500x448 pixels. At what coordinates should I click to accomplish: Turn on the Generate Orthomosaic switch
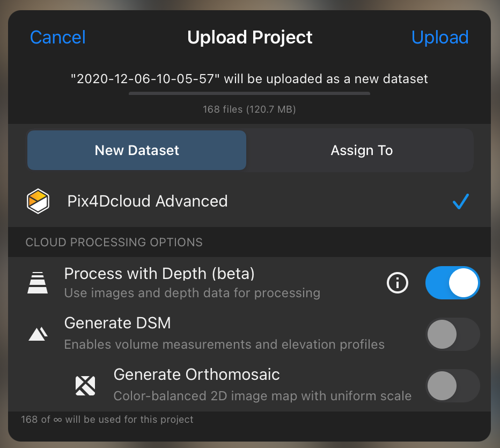(452, 386)
